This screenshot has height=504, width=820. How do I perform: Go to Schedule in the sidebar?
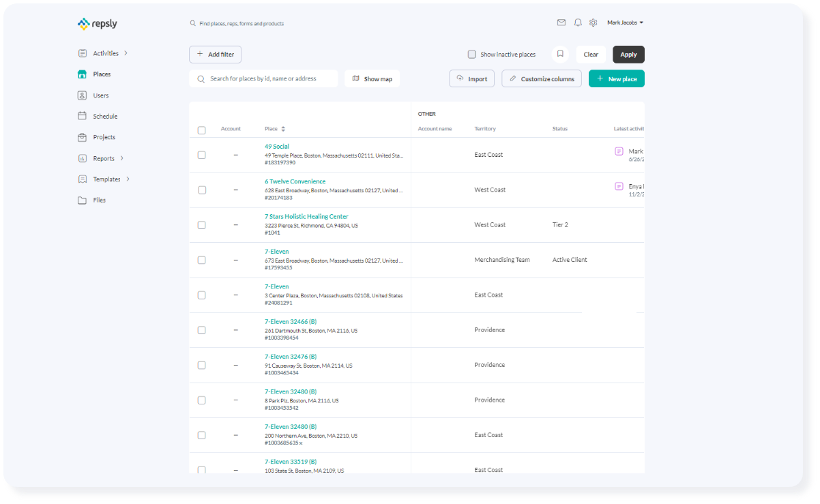point(105,117)
